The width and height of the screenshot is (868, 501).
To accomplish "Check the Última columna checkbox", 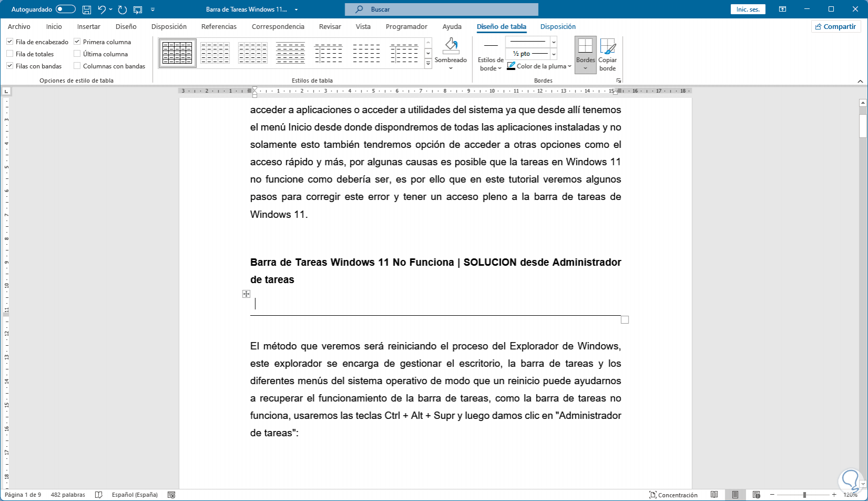I will [x=77, y=54].
